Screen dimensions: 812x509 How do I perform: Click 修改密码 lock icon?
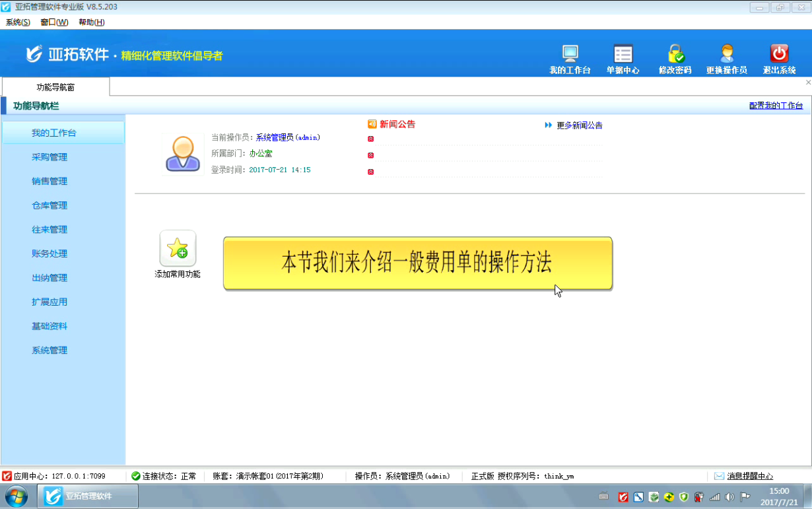click(675, 54)
